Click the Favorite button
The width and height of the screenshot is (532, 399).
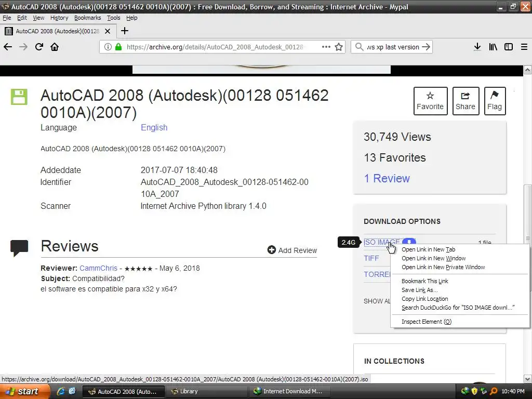(430, 101)
